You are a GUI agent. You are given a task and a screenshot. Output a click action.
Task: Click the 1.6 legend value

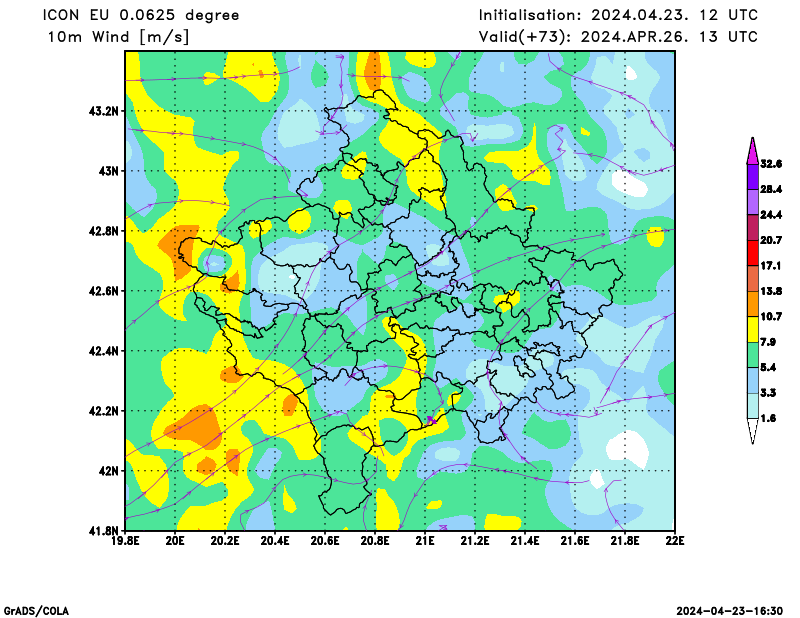click(768, 418)
